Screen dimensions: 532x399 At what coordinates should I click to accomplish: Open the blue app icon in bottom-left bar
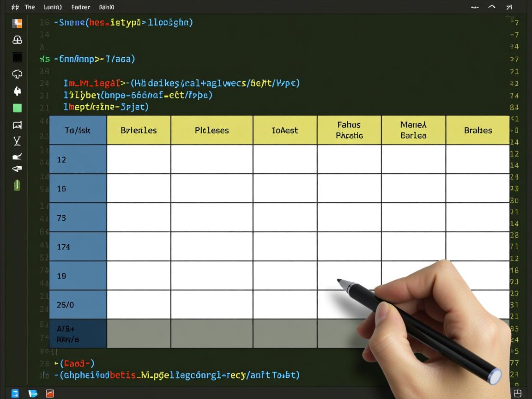[15, 393]
